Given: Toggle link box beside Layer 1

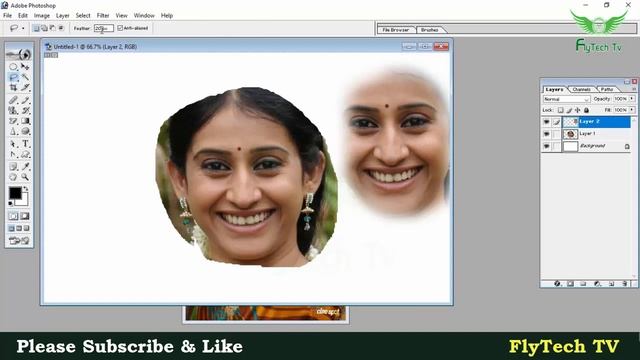Looking at the screenshot, I should click(557, 134).
